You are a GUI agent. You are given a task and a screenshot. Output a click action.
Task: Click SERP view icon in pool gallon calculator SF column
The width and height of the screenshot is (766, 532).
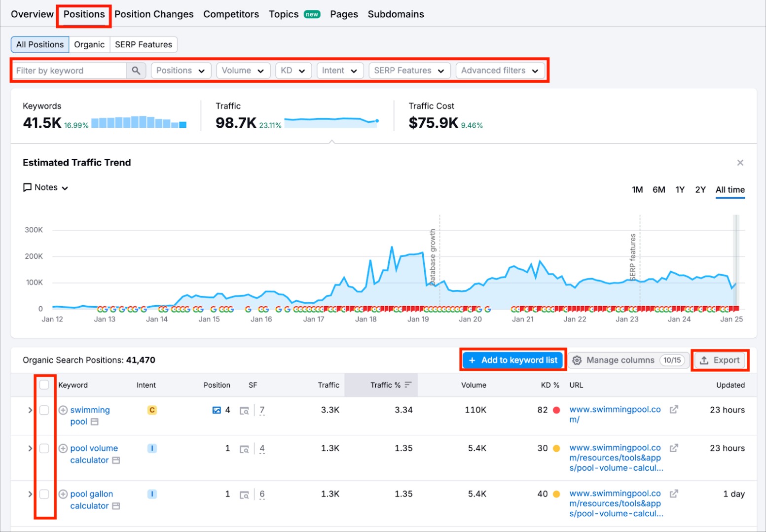click(x=244, y=495)
